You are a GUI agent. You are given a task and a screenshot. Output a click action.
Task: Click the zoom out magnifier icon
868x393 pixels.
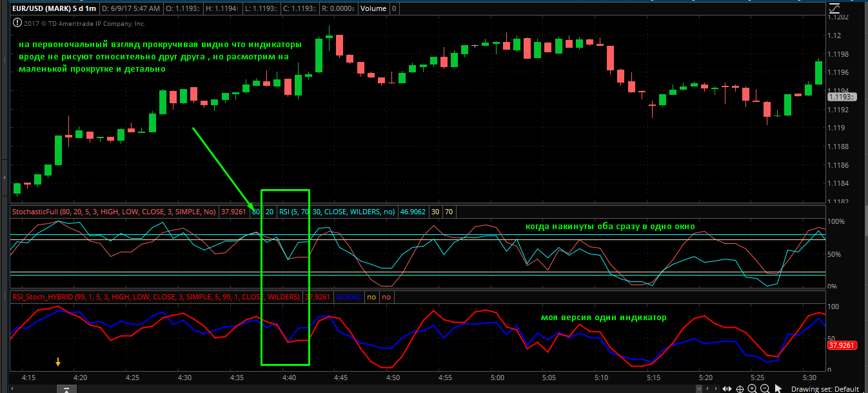click(765, 388)
